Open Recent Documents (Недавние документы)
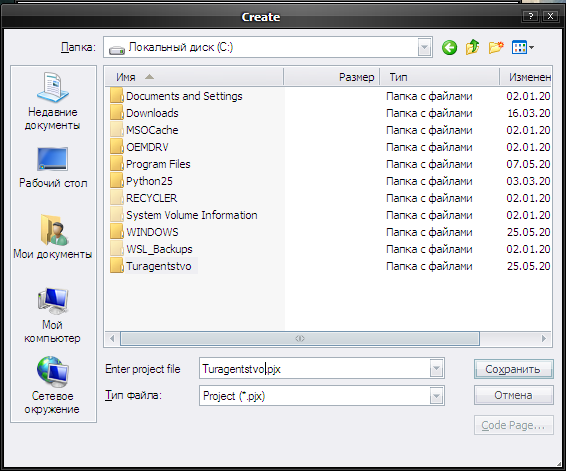Screen dimensions: 566x471 tap(53, 101)
